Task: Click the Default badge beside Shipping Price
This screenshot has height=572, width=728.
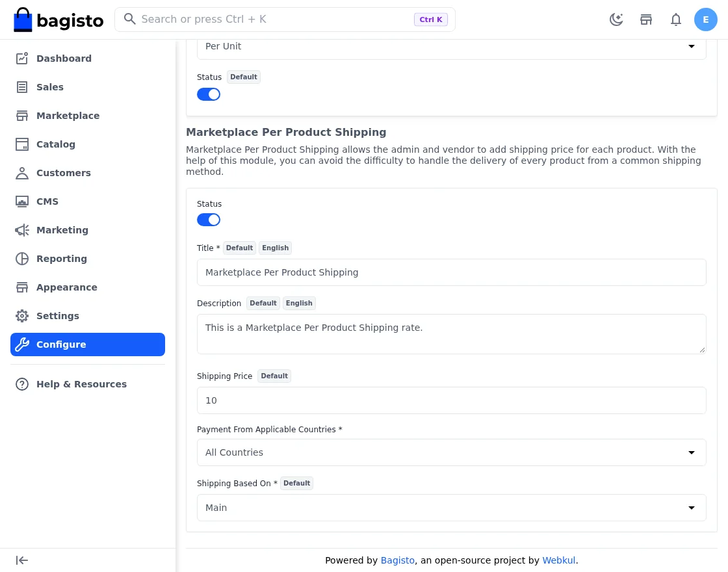Action: 274,376
